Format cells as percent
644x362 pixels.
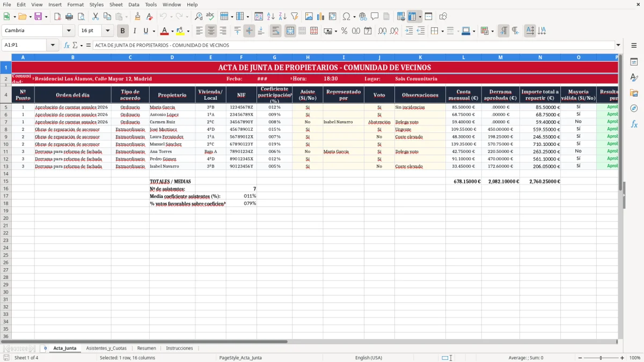(x=344, y=31)
